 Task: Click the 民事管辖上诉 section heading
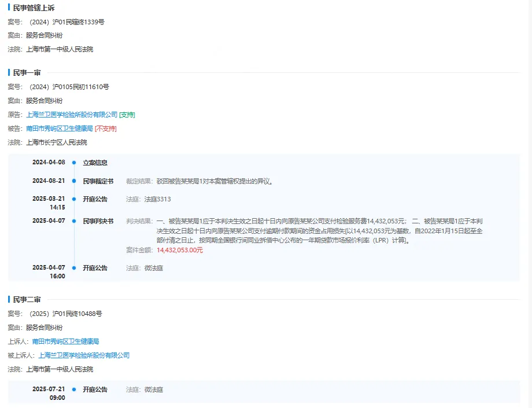34,8
